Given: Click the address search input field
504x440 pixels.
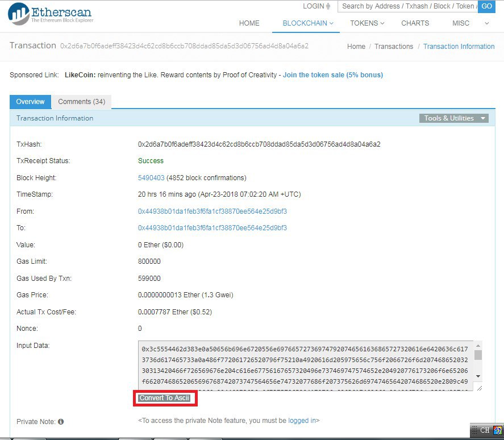Looking at the screenshot, I should [x=407, y=6].
